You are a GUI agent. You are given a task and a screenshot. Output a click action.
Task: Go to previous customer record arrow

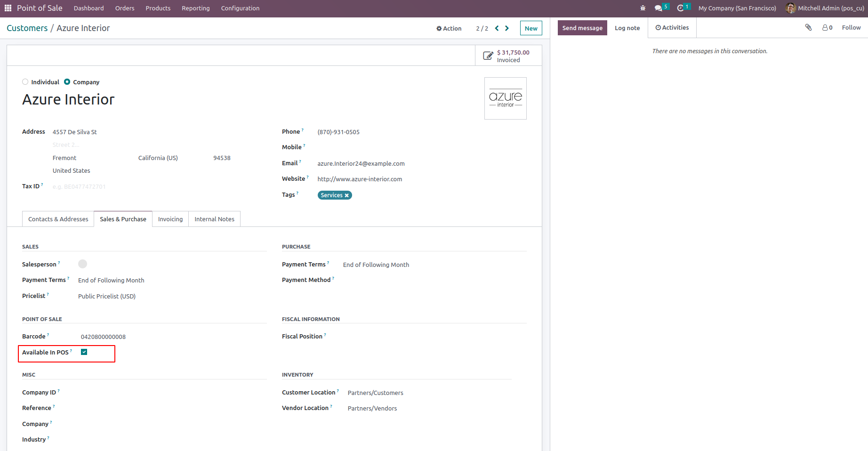pos(497,28)
